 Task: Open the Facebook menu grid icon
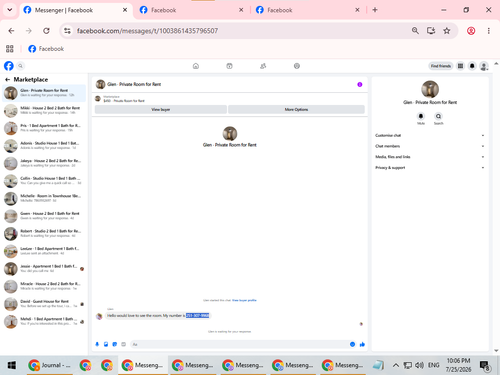(460, 66)
